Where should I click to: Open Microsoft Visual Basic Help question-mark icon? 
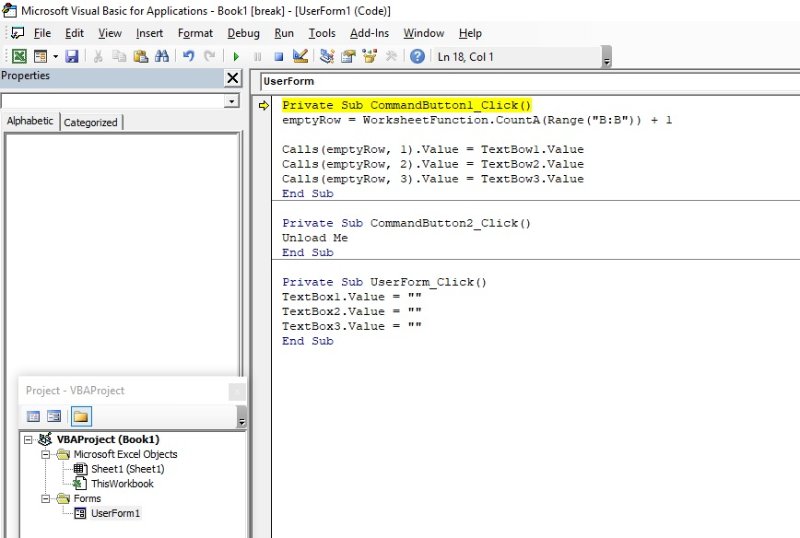[x=417, y=57]
